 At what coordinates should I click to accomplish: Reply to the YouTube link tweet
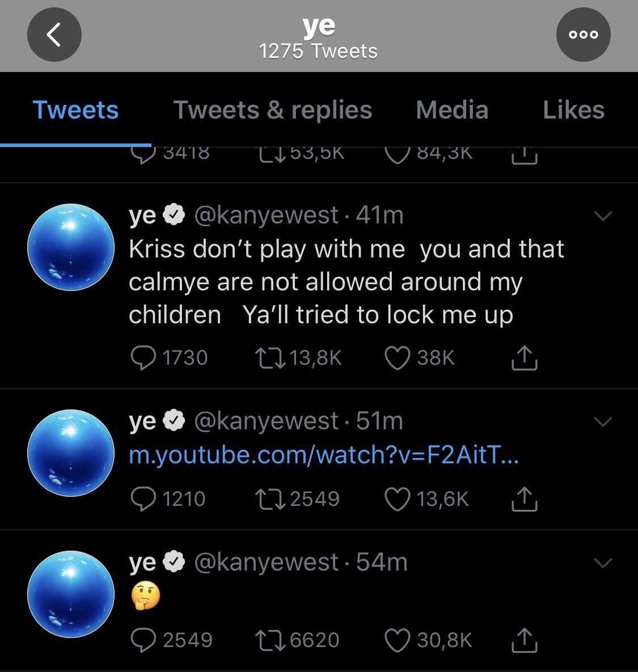pyautogui.click(x=143, y=499)
